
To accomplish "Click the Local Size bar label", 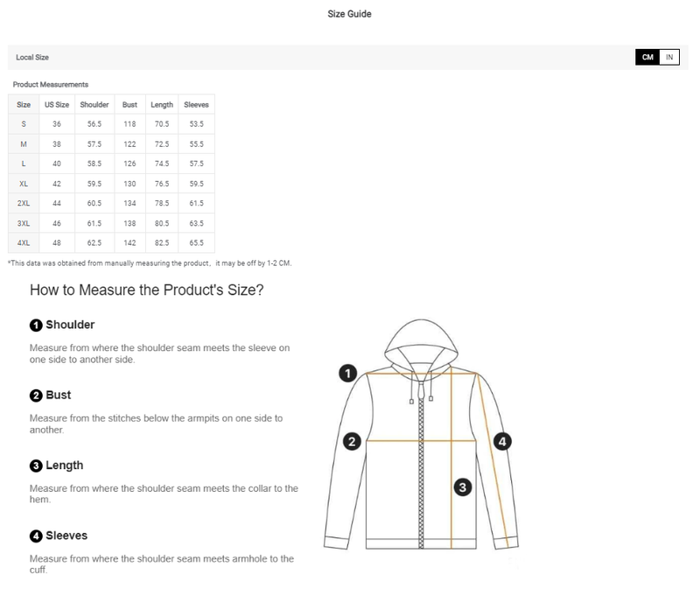I will coord(32,58).
